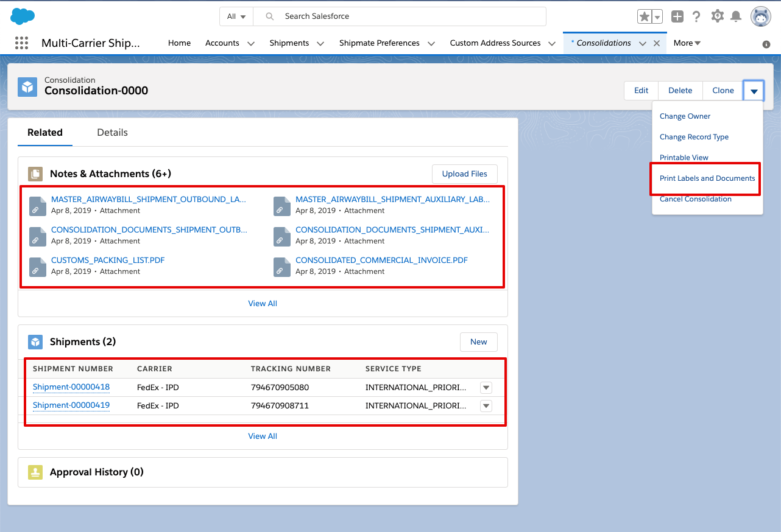Click the Shipments (2) section heading

pos(83,342)
